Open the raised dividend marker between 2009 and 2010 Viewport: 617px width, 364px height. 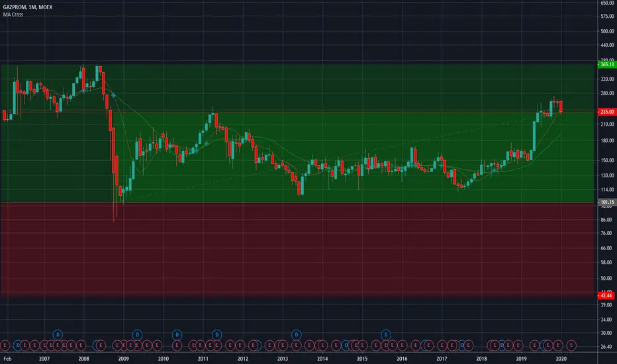coord(137,335)
